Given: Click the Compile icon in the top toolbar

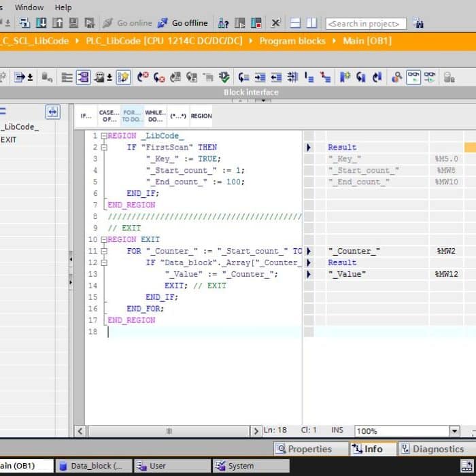Looking at the screenshot, I should pyautogui.click(x=24, y=22).
